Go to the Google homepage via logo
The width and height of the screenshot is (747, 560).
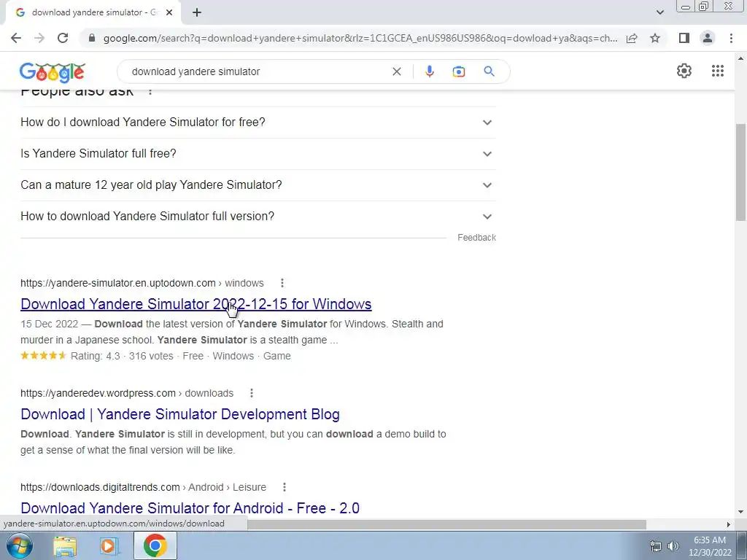tap(53, 72)
